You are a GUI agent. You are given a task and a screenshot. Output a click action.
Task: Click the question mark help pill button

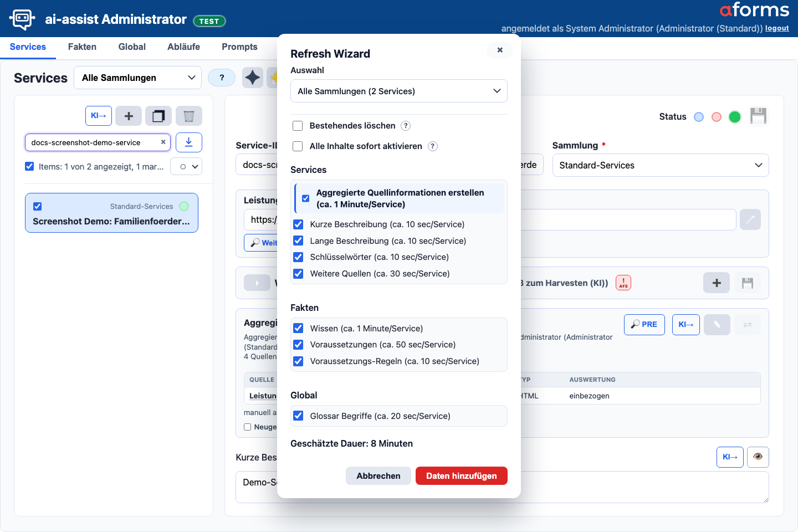click(222, 78)
